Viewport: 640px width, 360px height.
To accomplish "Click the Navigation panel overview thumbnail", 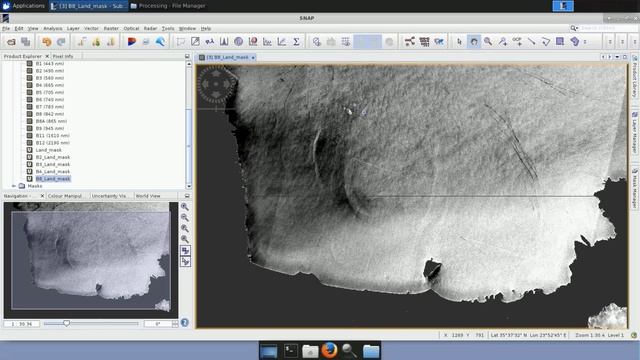I will 91,260.
